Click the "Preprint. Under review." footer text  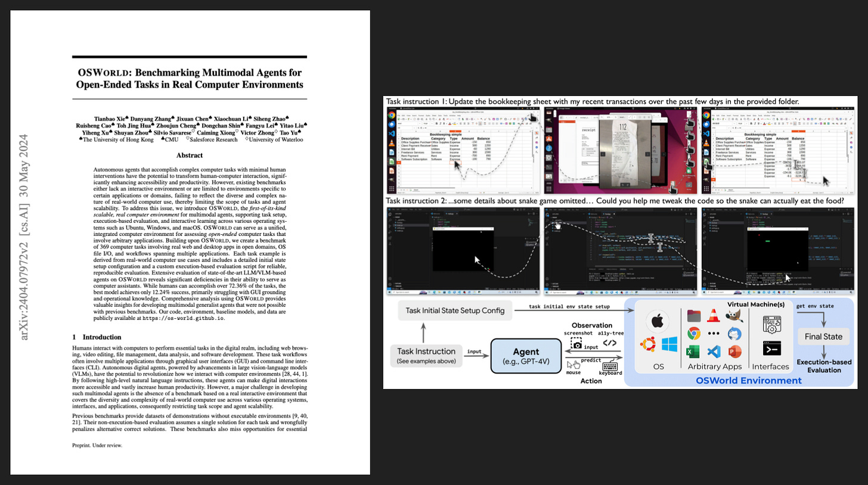tap(97, 445)
